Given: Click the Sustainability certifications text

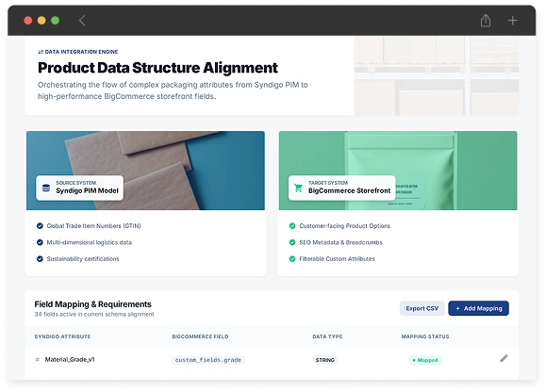Looking at the screenshot, I should 83,258.
